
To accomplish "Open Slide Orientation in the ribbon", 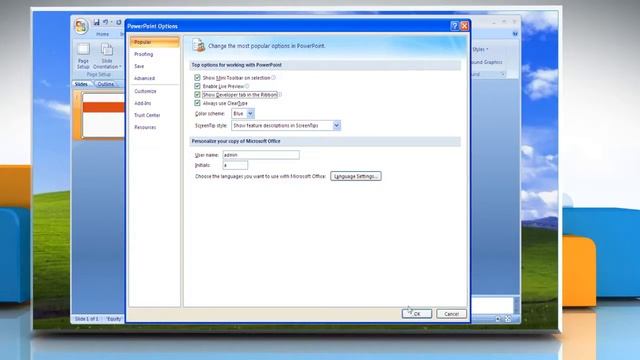I will [x=107, y=56].
